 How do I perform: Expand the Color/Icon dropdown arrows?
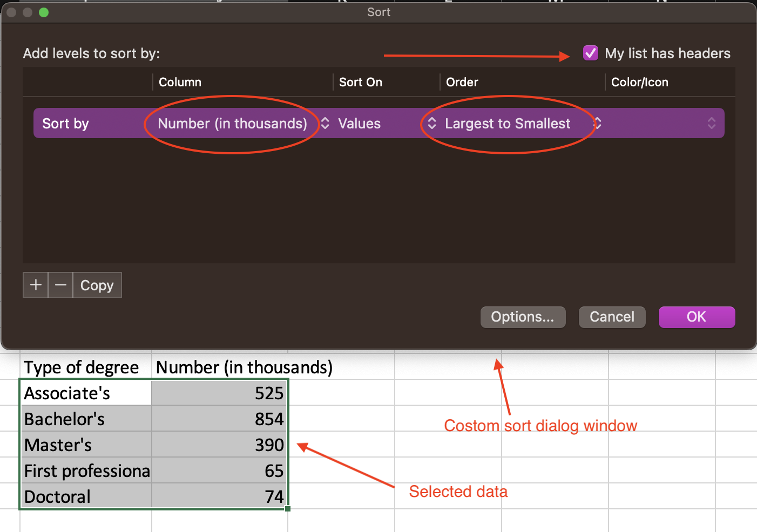(711, 124)
